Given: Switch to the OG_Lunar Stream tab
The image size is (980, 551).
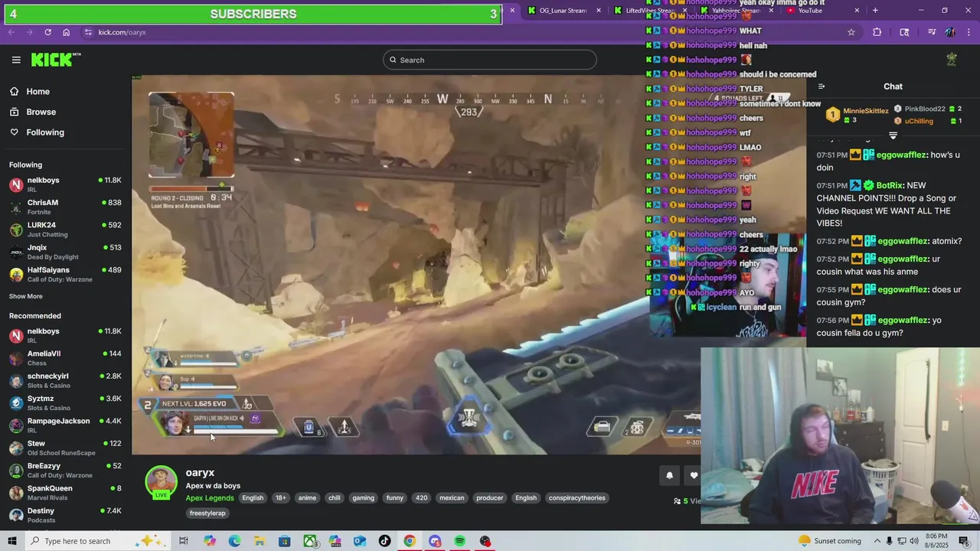Looking at the screenshot, I should 563,11.
